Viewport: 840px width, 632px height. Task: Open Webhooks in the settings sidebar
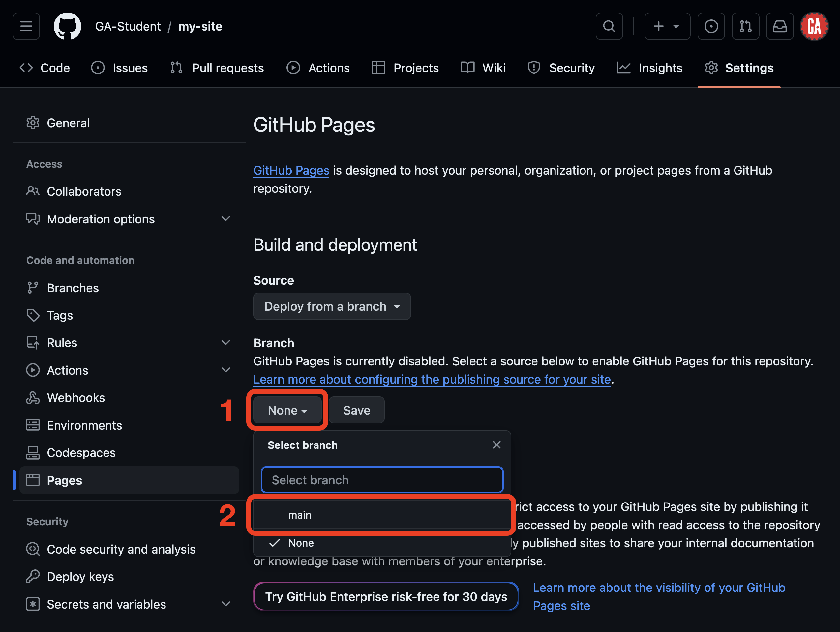pyautogui.click(x=75, y=397)
